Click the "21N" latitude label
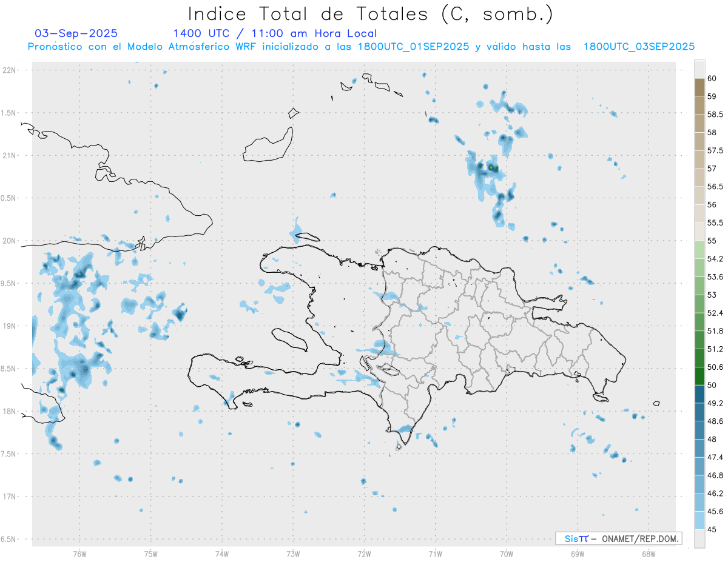The image size is (728, 562). click(9, 155)
